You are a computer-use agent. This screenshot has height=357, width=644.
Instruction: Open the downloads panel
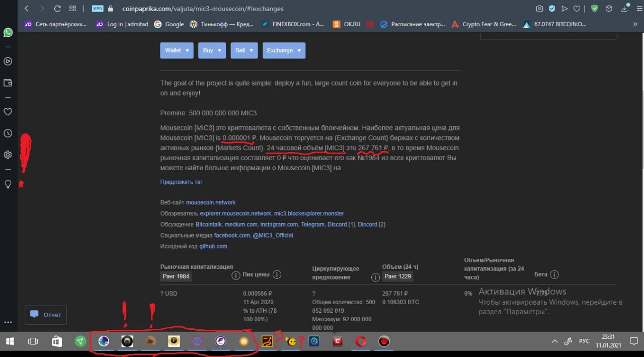(x=624, y=9)
